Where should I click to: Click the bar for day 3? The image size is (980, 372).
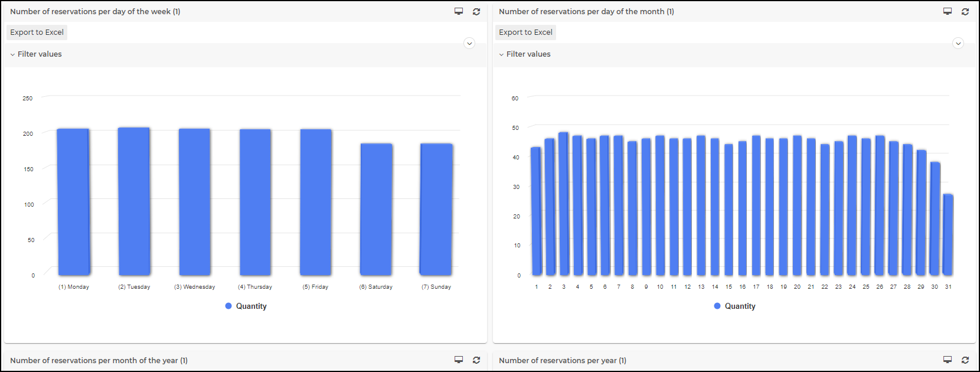coord(564,204)
